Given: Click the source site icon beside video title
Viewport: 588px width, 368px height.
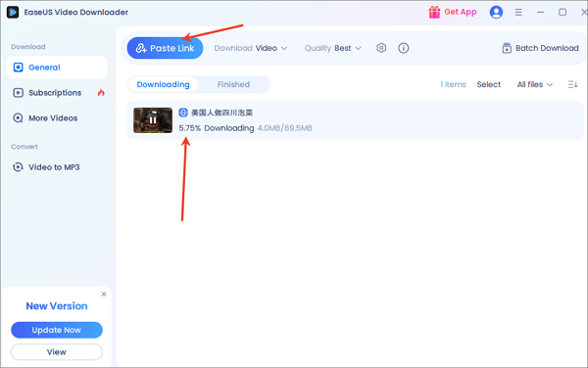Looking at the screenshot, I should coord(183,113).
